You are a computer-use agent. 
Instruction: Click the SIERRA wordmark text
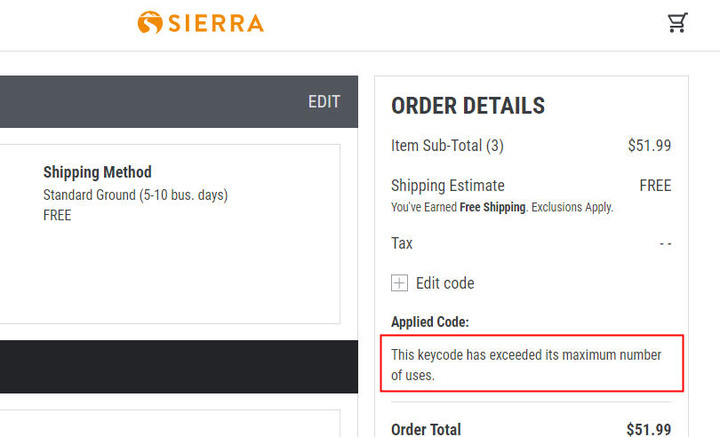point(216,23)
